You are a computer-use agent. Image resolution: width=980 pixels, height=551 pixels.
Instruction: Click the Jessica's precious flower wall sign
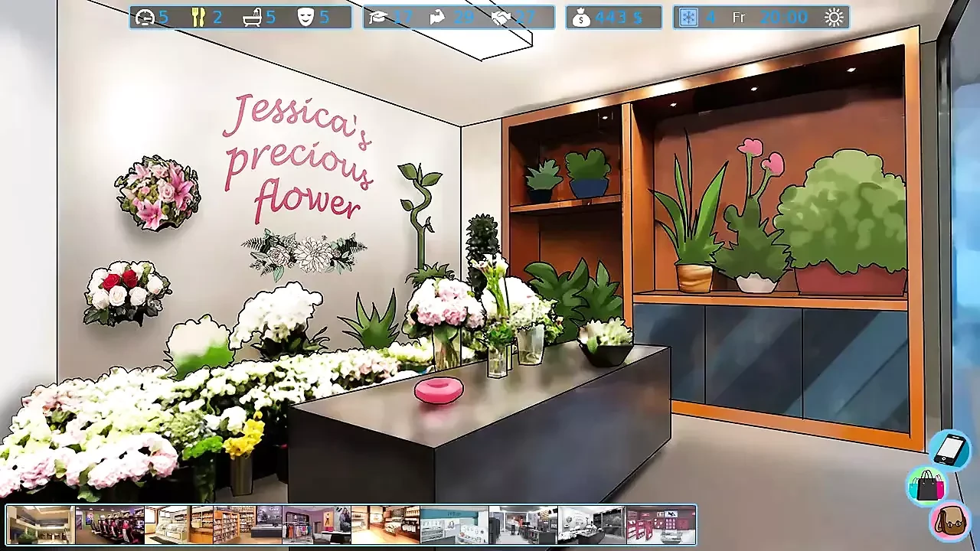pos(299,157)
